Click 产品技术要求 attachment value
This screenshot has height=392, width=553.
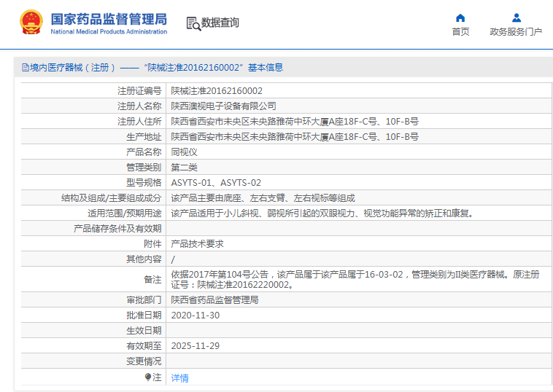pyautogui.click(x=197, y=243)
